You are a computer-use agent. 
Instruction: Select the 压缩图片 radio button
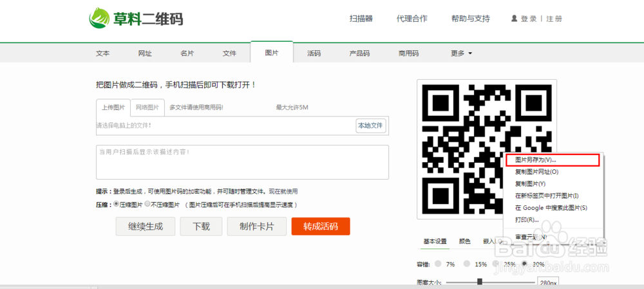(116, 204)
